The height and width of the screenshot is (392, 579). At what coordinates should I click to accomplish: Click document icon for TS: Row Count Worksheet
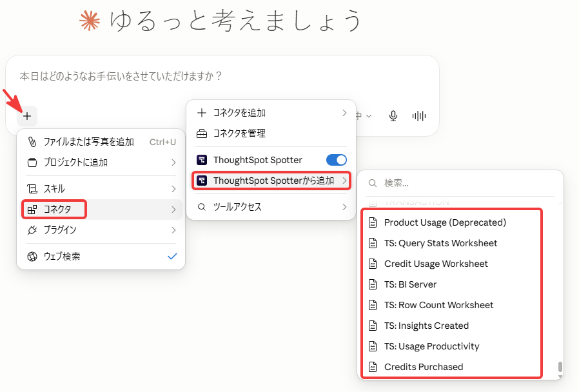(x=373, y=305)
